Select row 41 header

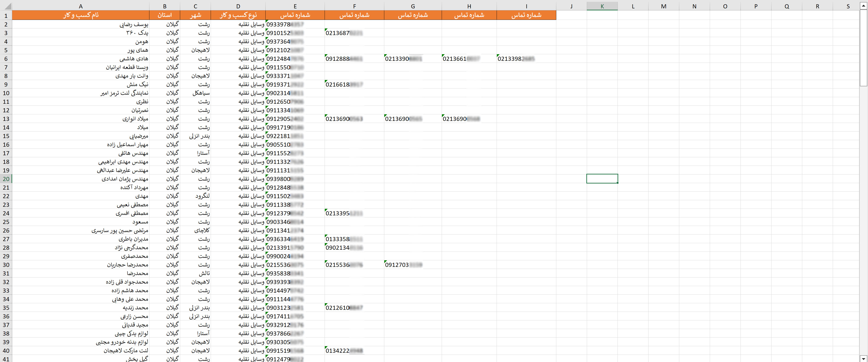point(6,359)
